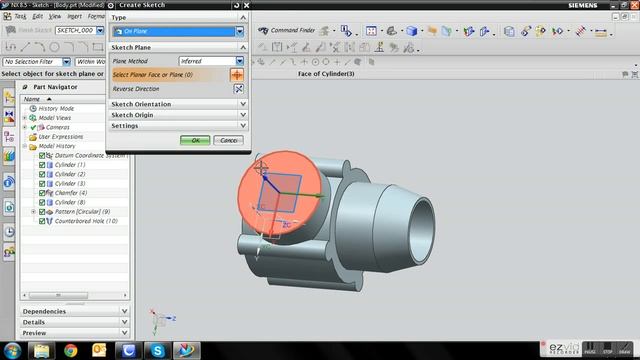640x360 pixels.
Task: Click the Select Planar Face crosshair icon
Action: coord(237,75)
